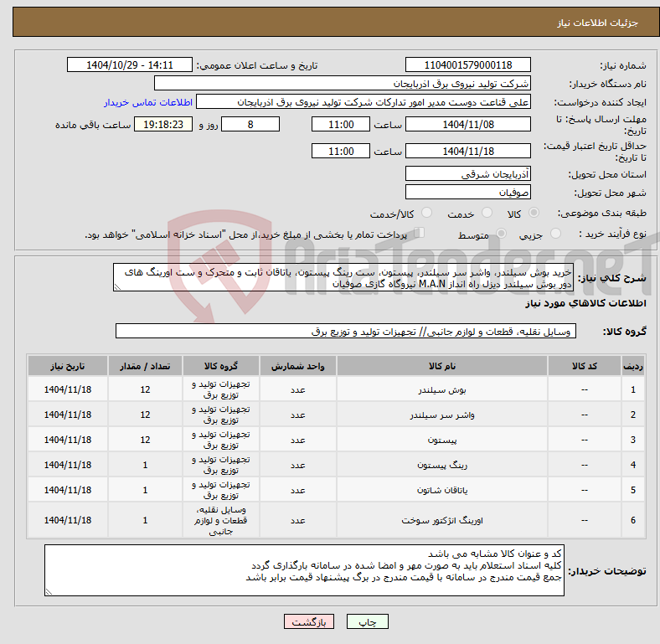Click the واحد شمارش column header

pyautogui.click(x=297, y=366)
